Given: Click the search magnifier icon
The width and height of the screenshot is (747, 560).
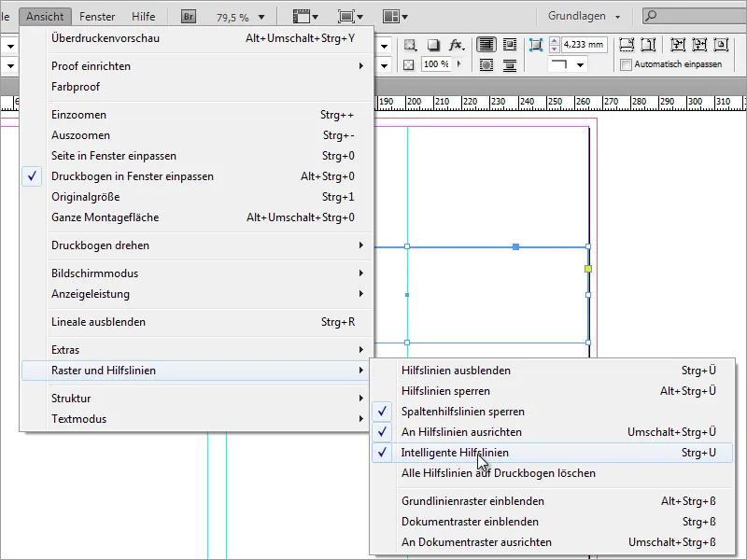Looking at the screenshot, I should [651, 16].
